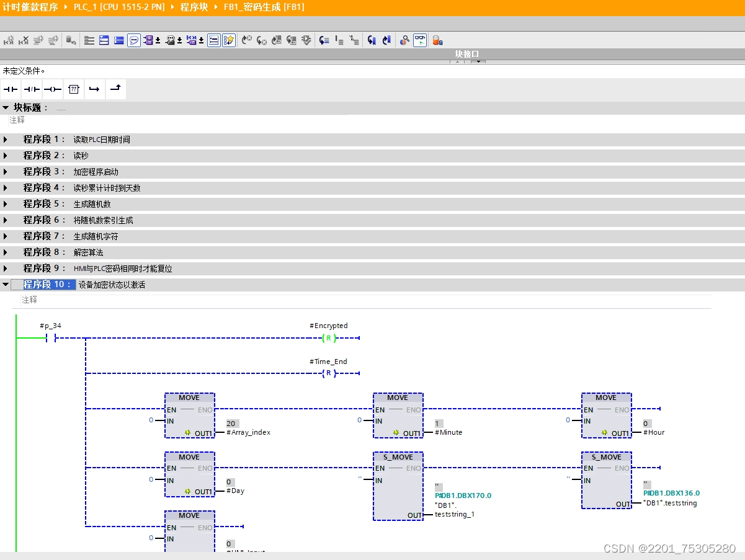Expand 程序段 5 生成随机数
This screenshot has height=560, width=745.
[x=6, y=204]
